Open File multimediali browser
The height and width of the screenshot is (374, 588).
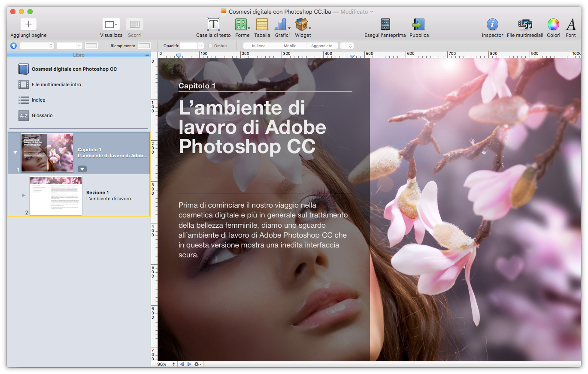coord(525,24)
